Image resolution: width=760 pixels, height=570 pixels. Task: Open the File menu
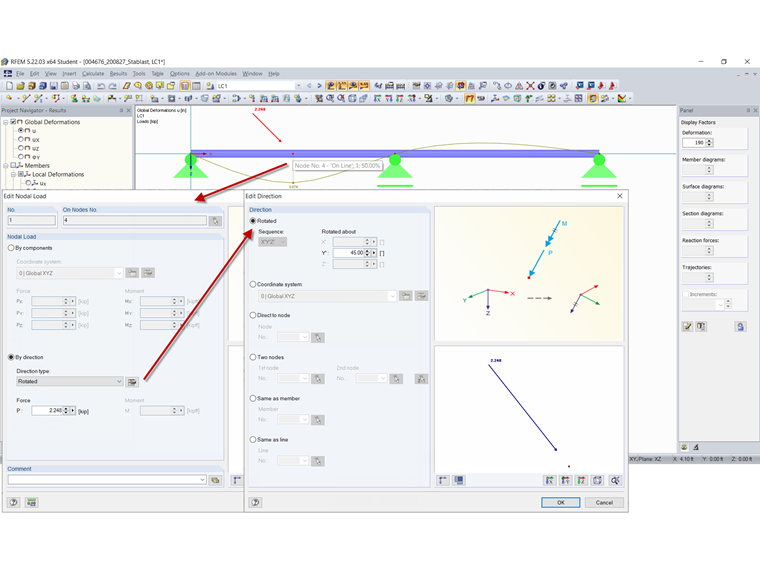tap(20, 74)
